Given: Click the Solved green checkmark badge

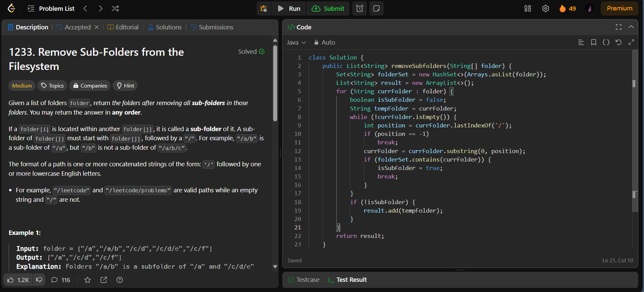Looking at the screenshot, I should (251, 52).
